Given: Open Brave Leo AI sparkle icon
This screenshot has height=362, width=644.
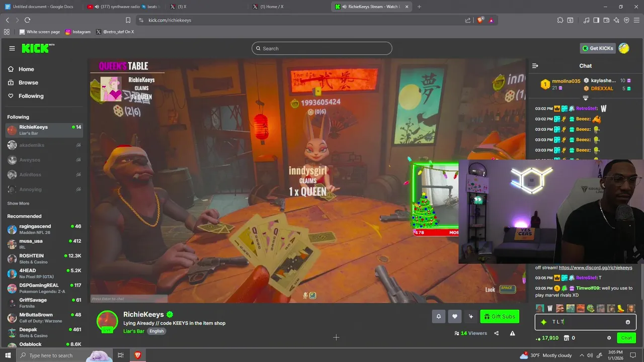Looking at the screenshot, I should (x=616, y=20).
